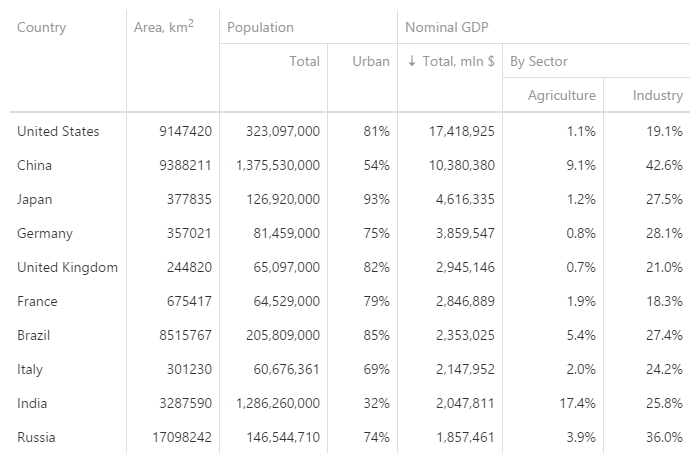The image size is (700, 463).
Task: Click Russia's industry value 36.0%
Action: pos(664,437)
